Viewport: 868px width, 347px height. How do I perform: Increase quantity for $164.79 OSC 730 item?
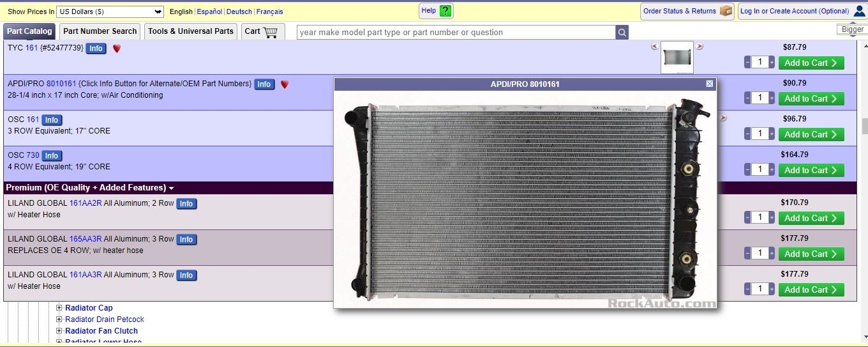click(x=772, y=169)
